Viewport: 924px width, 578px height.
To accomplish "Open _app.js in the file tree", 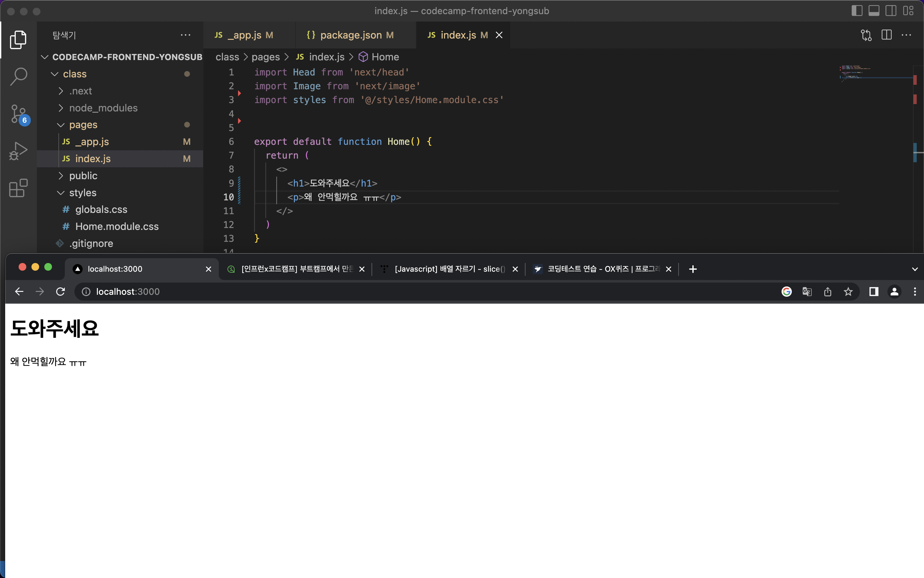I will (x=120, y=142).
